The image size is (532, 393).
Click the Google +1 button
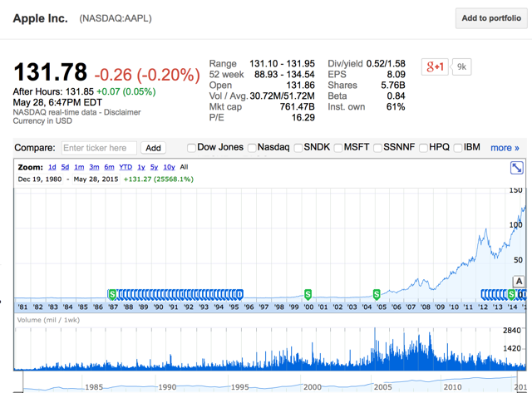[x=435, y=66]
